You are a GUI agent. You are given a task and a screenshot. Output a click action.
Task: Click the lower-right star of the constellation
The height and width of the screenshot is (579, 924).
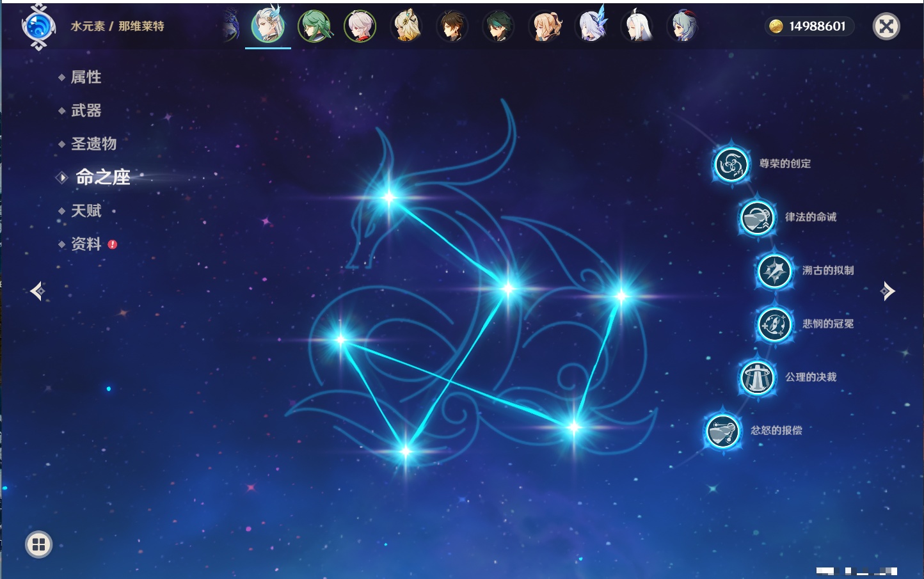pos(574,427)
